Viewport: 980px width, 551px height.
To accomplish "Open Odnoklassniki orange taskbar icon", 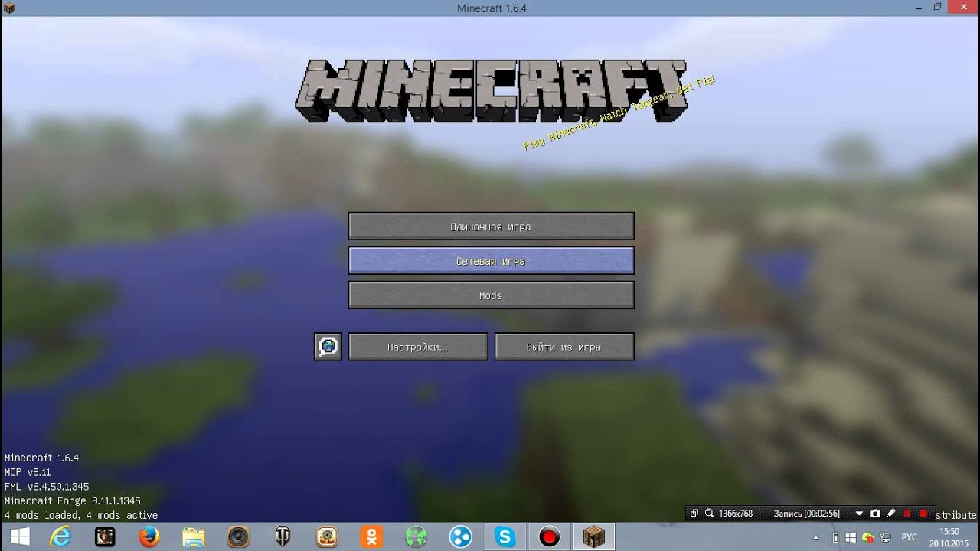I will point(372,536).
